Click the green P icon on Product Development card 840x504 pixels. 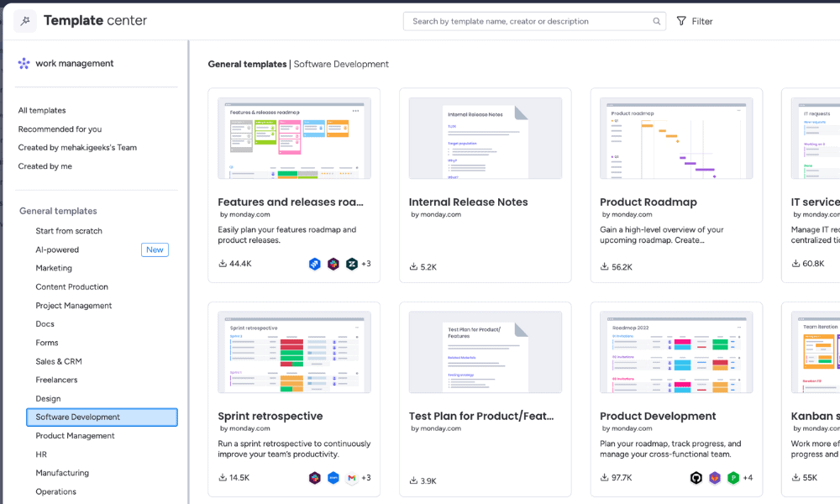pos(733,478)
